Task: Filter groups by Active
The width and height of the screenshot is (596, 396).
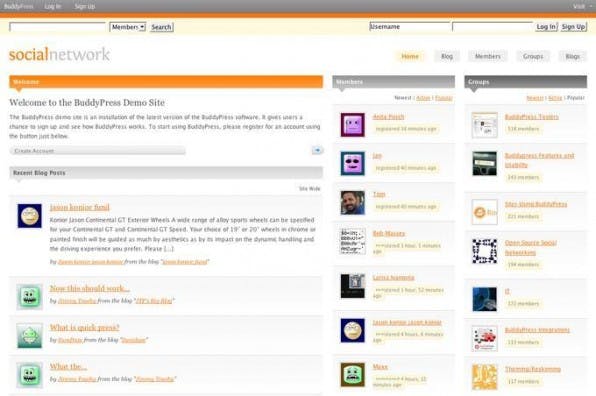Action: point(555,98)
